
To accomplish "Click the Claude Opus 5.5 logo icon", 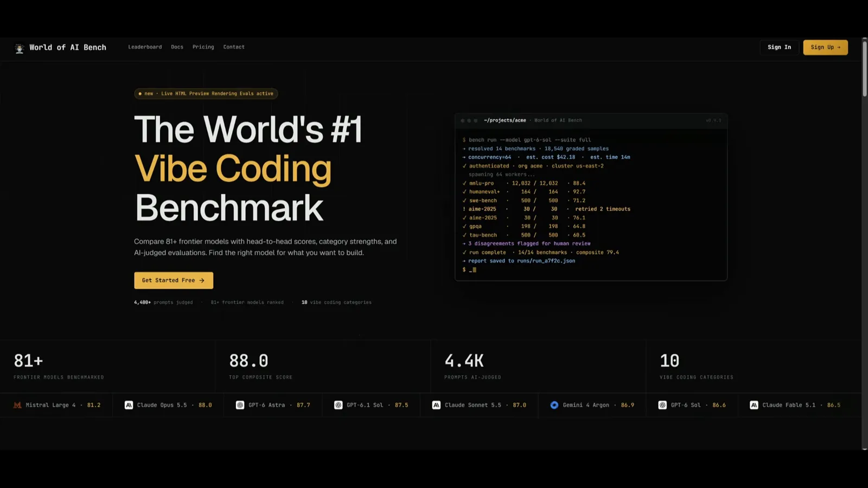I will pyautogui.click(x=129, y=405).
